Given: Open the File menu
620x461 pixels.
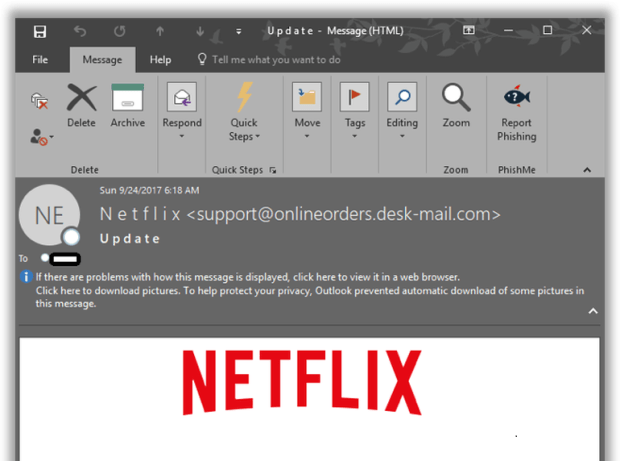Looking at the screenshot, I should point(40,60).
